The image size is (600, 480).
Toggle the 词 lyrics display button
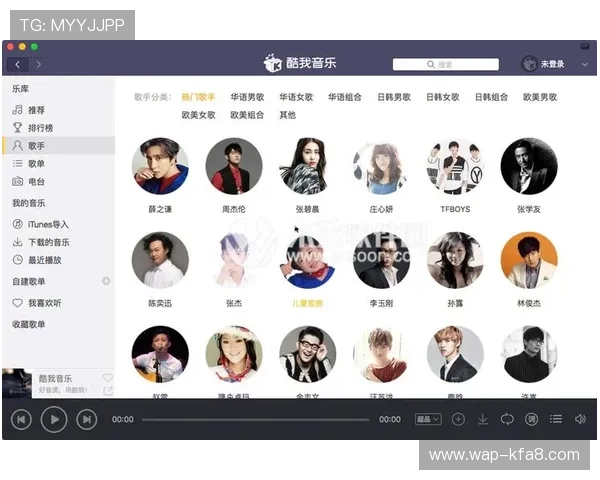click(x=532, y=420)
